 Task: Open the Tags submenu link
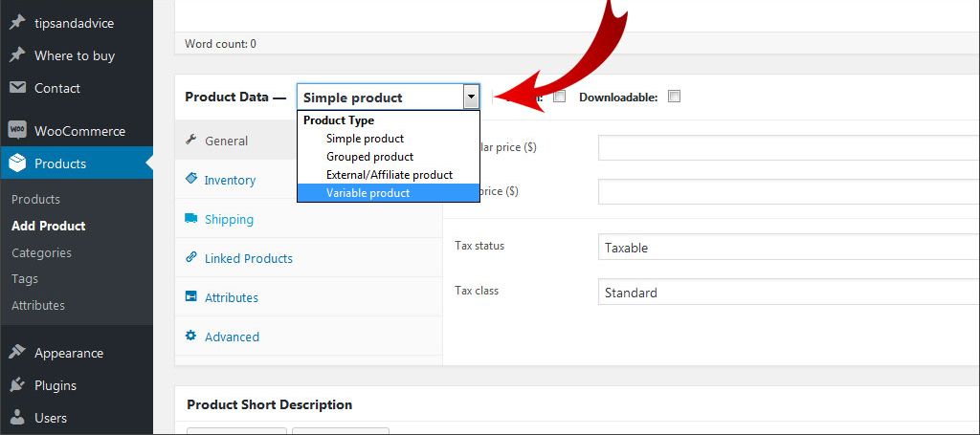point(25,279)
